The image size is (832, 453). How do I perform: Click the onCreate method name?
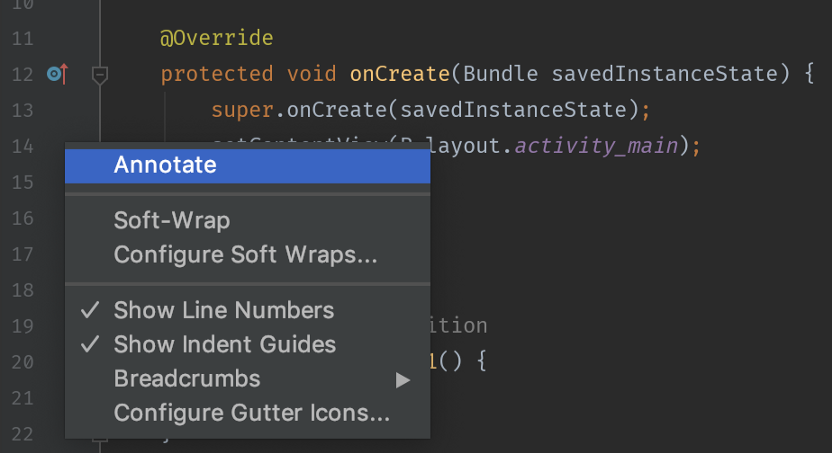pyautogui.click(x=399, y=74)
